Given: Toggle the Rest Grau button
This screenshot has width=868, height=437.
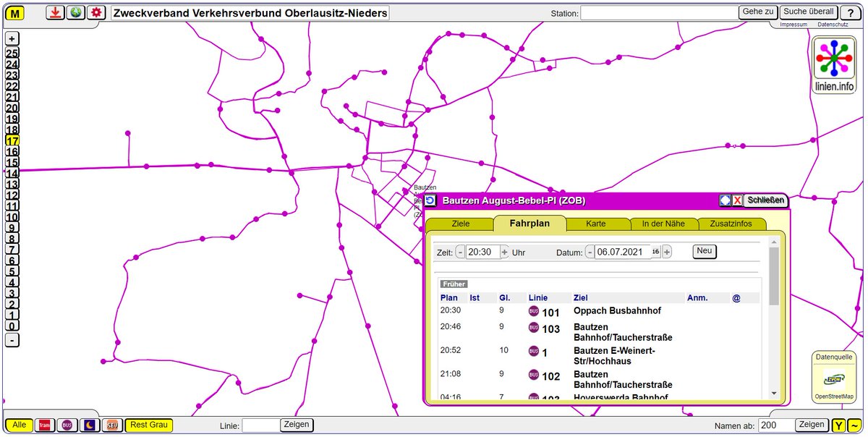Looking at the screenshot, I should point(149,425).
